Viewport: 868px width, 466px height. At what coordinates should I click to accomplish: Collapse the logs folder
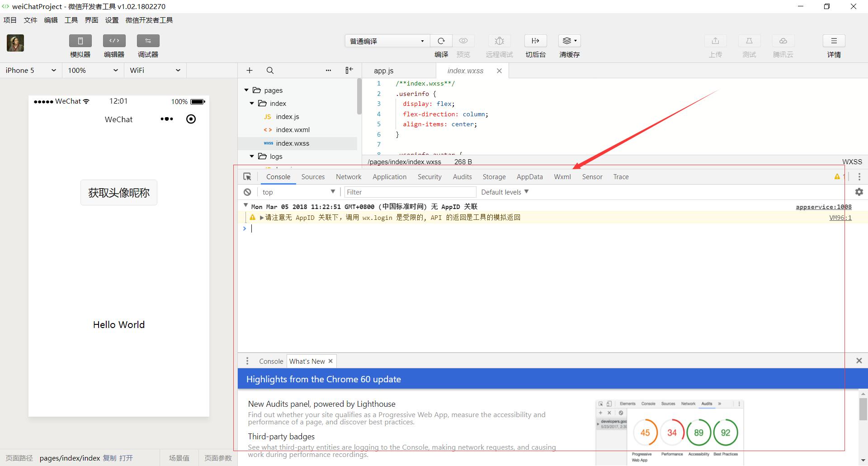[x=252, y=156]
